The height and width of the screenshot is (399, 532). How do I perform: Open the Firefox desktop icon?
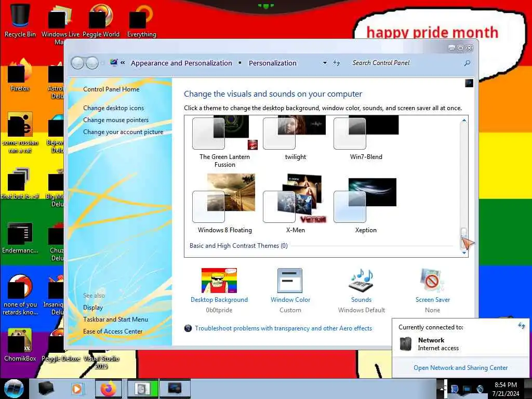tap(20, 75)
